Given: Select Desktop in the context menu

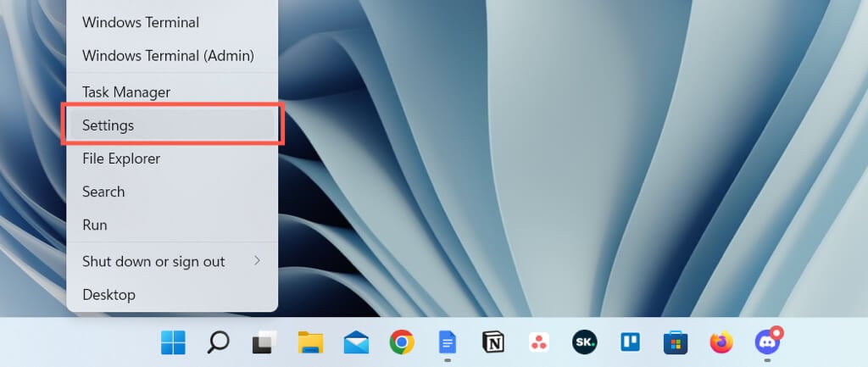Looking at the screenshot, I should point(172,294).
